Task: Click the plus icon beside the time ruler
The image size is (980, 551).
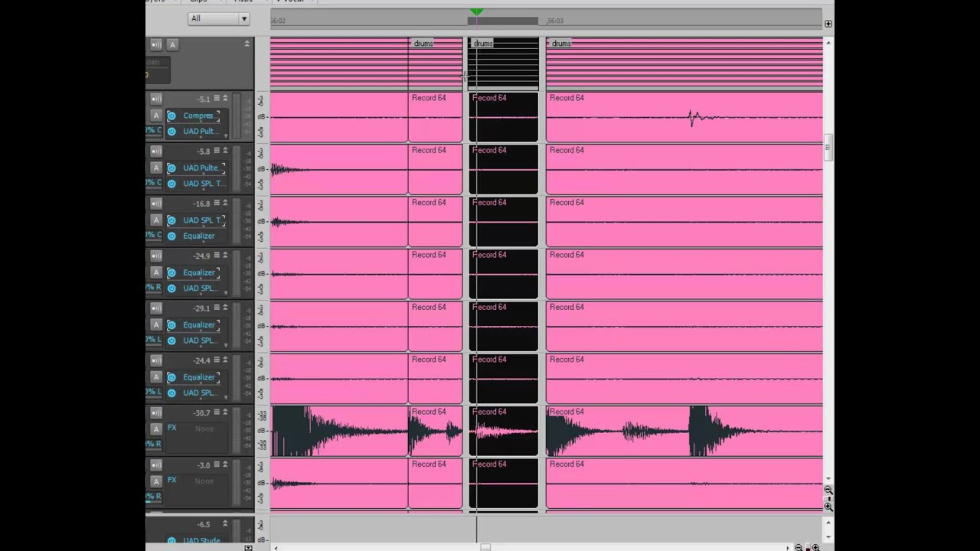Action: pyautogui.click(x=828, y=24)
